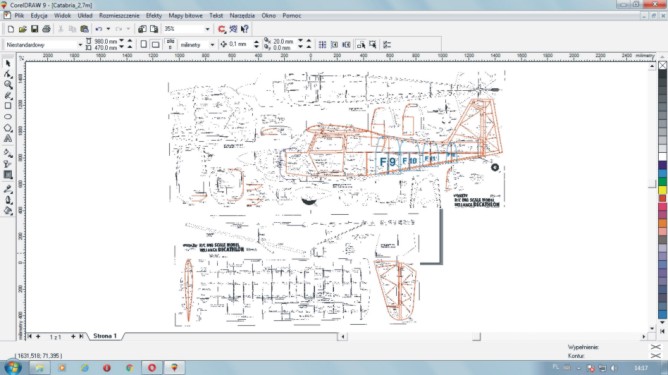Viewport: 668px width, 375px height.
Task: Expand the Niestandardowy paper size dropdown
Action: (80, 44)
